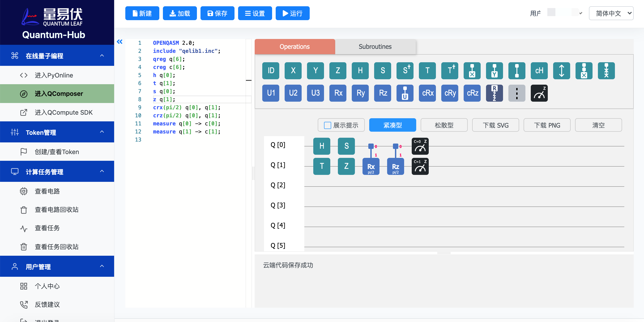644x322 pixels.
Task: Enable the 紧凑型 compact layout
Action: click(x=392, y=125)
